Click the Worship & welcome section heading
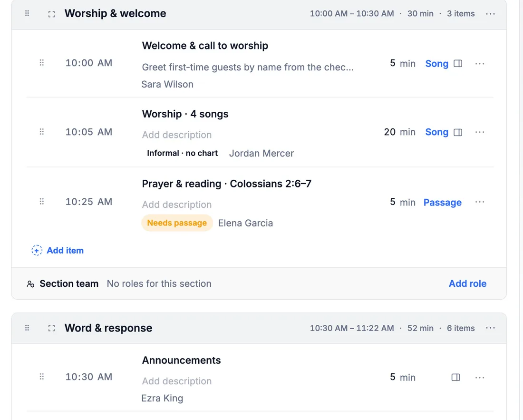Screen dimensions: 523x420 point(115,14)
